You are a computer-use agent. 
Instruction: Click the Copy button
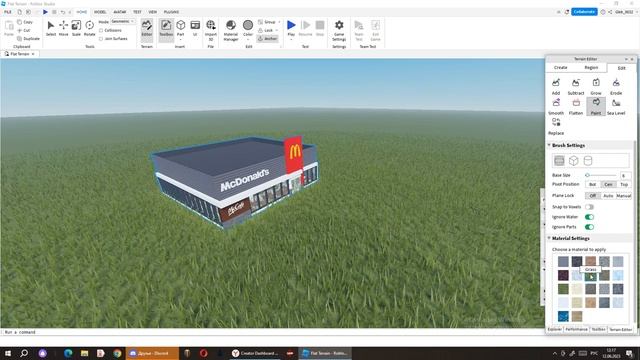coord(25,22)
